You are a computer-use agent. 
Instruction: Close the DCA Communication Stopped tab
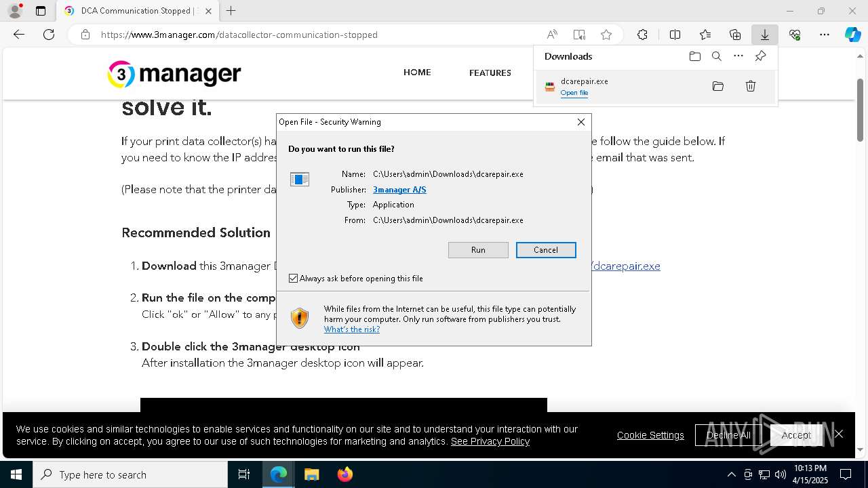(x=208, y=11)
